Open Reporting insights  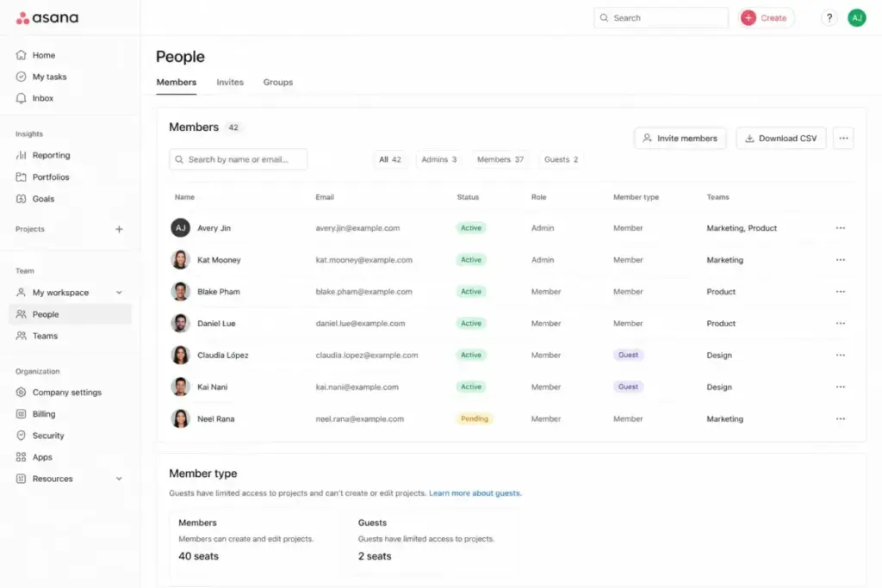point(51,155)
